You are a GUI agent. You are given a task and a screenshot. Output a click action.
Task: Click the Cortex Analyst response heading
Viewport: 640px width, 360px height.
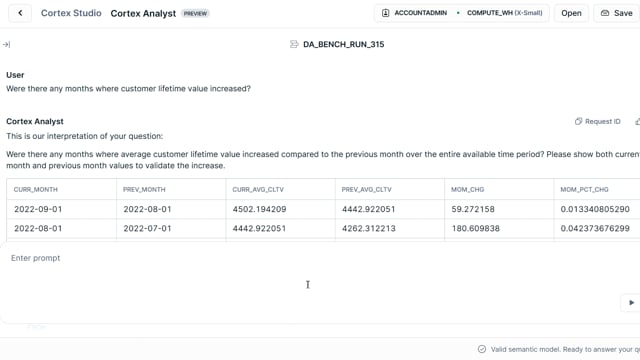point(35,121)
